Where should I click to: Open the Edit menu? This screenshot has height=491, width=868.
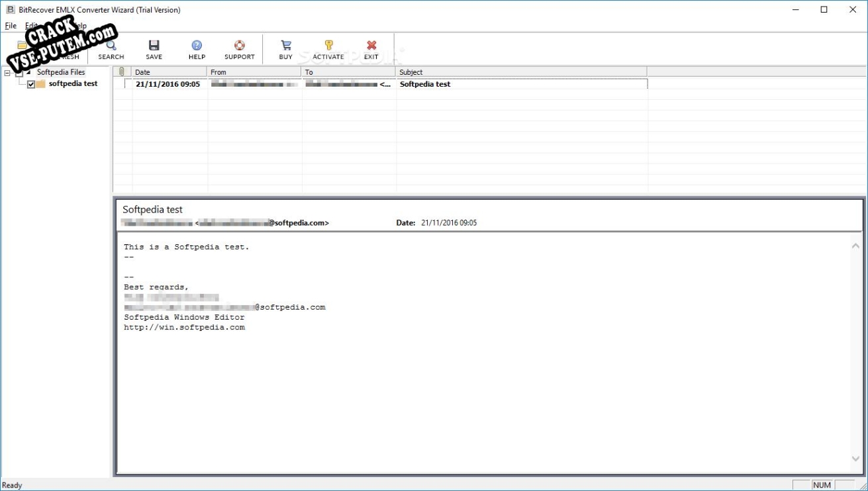tap(31, 26)
